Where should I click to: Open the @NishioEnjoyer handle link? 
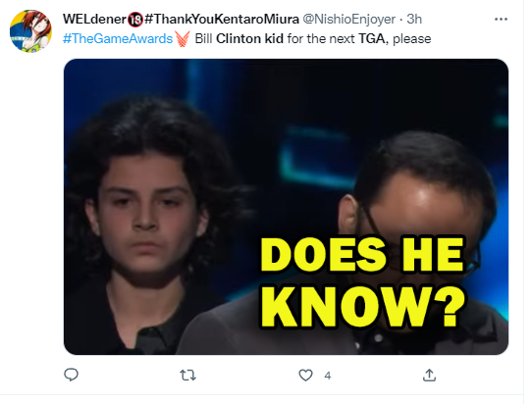tap(348, 19)
